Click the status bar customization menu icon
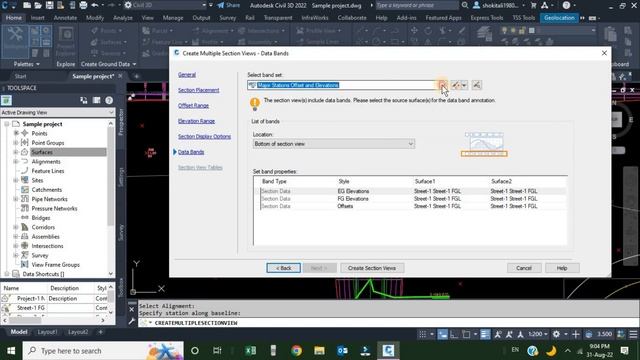This screenshot has width=640, height=360. pyautogui.click(x=633, y=334)
